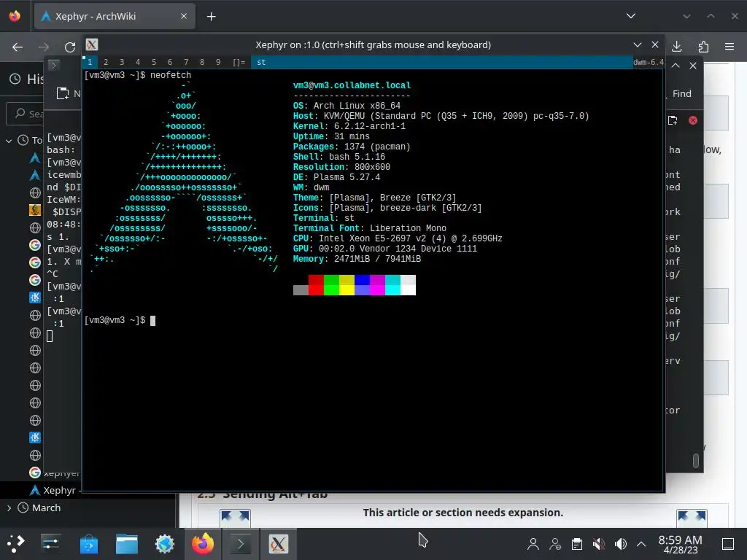
Task: Click the Konsole new tab icon
Action: click(x=672, y=120)
